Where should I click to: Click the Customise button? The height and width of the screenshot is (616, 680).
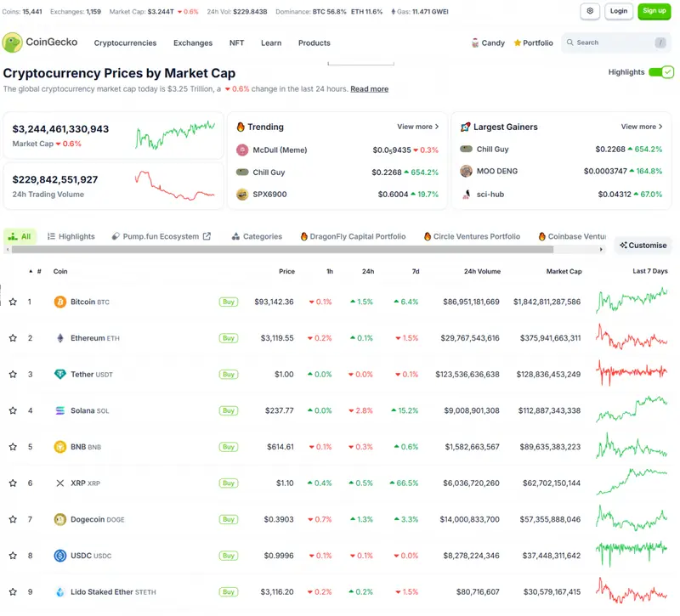(643, 245)
